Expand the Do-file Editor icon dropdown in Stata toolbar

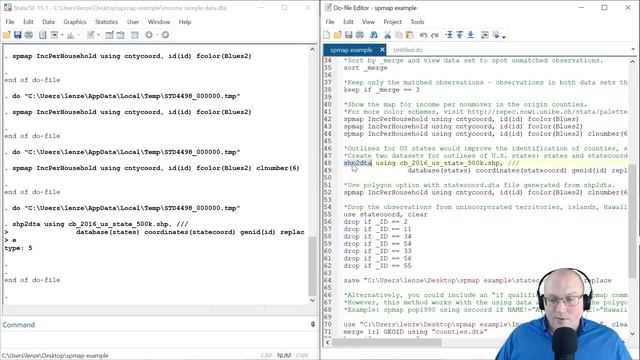click(x=98, y=35)
